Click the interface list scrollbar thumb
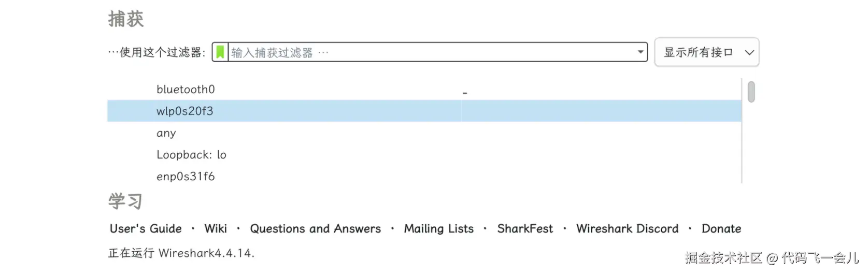This screenshot has height=274, width=868. (751, 92)
